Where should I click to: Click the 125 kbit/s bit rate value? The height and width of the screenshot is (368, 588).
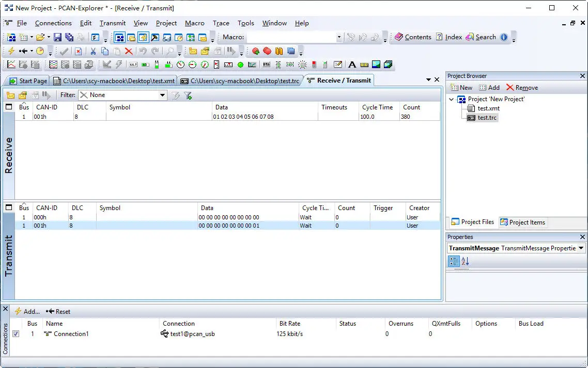pyautogui.click(x=289, y=333)
